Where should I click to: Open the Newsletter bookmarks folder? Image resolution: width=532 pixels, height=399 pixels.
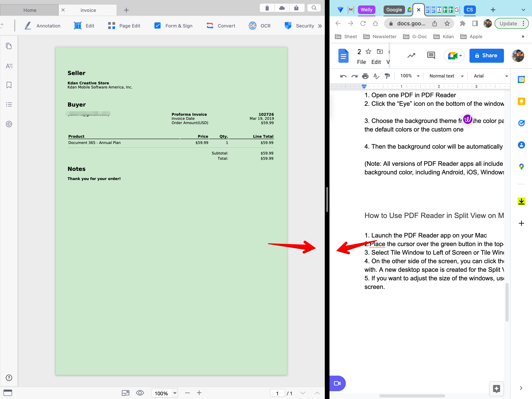pos(380,36)
